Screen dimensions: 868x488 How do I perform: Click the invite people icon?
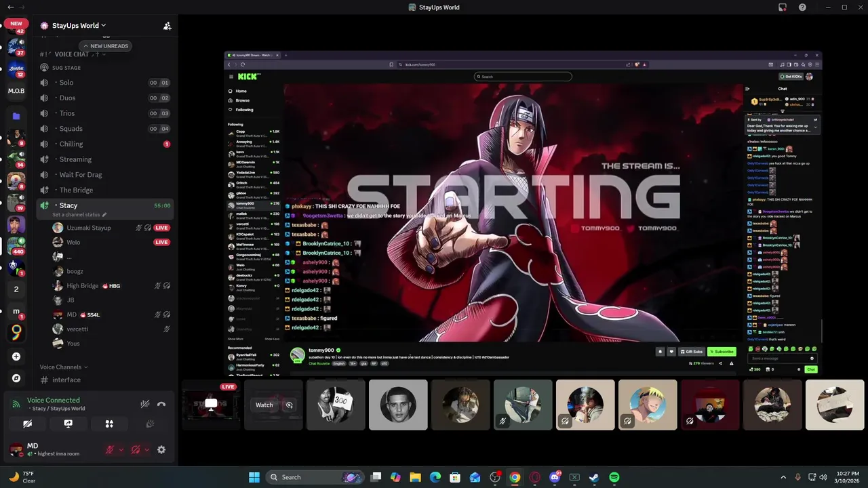click(x=167, y=26)
